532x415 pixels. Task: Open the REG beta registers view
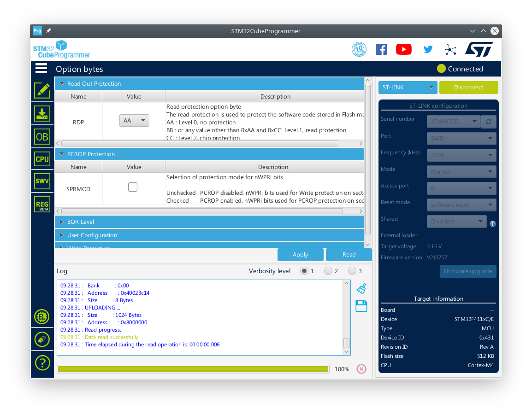click(42, 205)
